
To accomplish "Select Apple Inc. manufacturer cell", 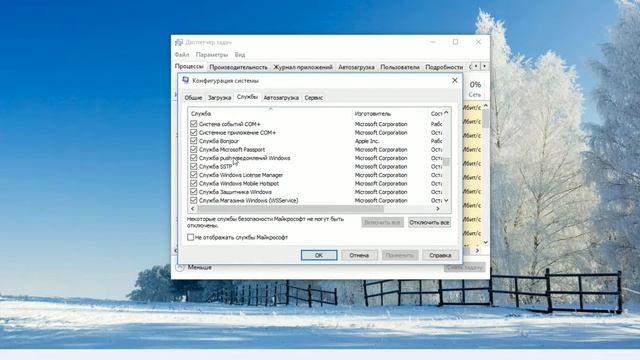I will (x=367, y=141).
